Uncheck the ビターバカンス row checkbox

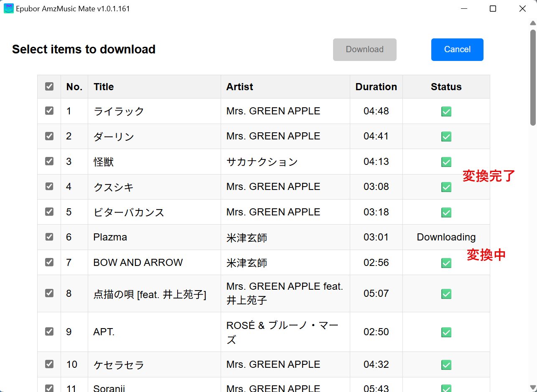[49, 212]
